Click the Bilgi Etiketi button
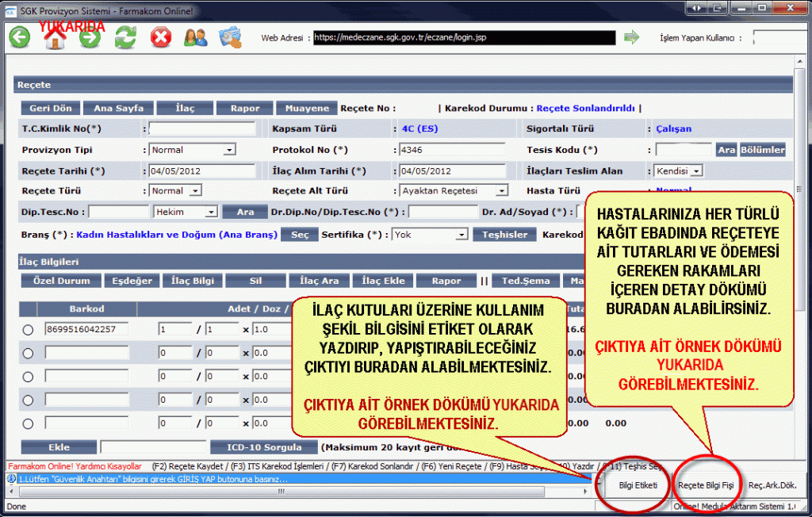This screenshot has width=812, height=517. coord(638,485)
